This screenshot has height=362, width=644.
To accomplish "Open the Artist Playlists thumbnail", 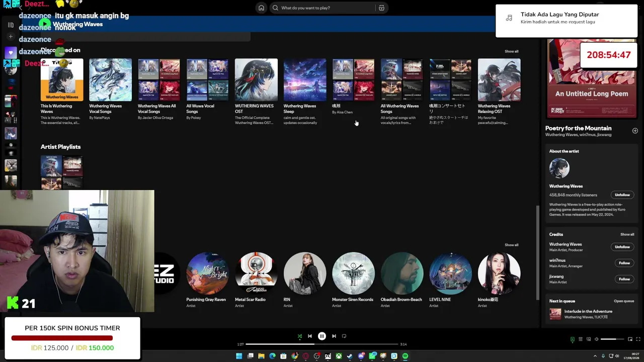I will [x=62, y=172].
